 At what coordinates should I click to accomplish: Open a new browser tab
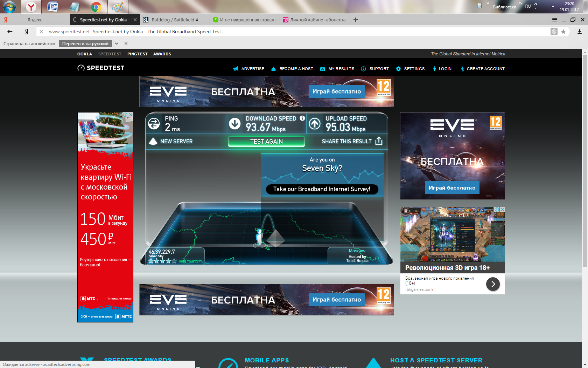(356, 20)
